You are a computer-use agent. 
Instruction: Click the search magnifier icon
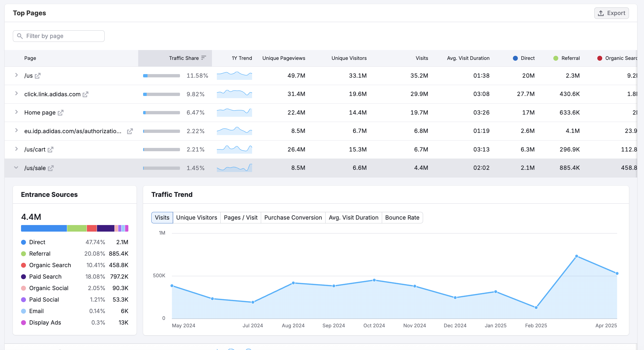coord(20,36)
